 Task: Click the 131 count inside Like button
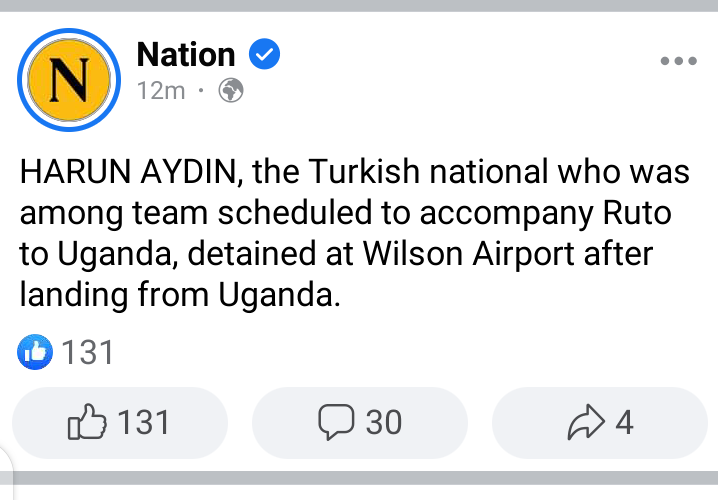[144, 423]
